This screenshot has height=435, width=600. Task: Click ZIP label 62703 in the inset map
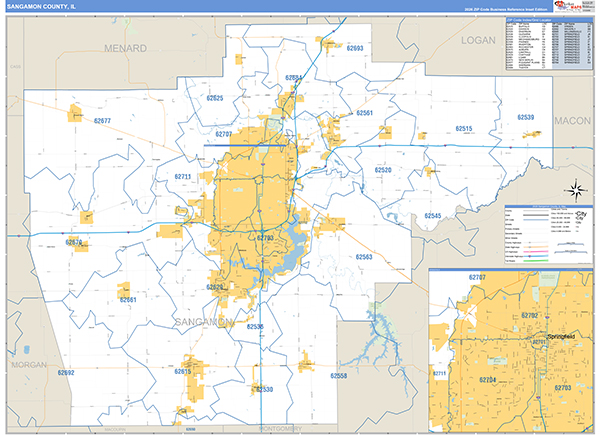coord(563,388)
